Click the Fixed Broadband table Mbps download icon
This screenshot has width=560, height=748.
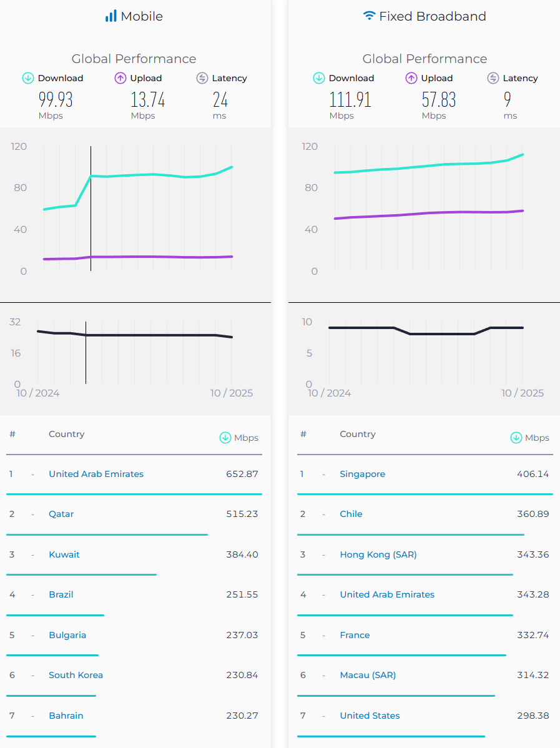[516, 438]
